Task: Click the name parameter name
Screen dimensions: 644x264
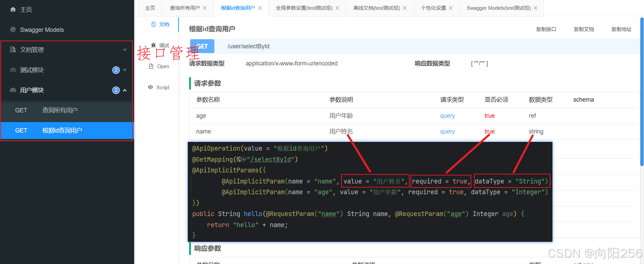Action: pos(204,131)
